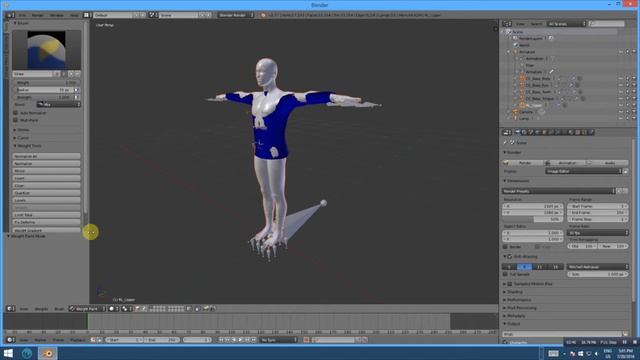Viewport: 640px width, 360px height.
Task: Toggle viewport visibility of Camera object
Action: click(x=621, y=111)
